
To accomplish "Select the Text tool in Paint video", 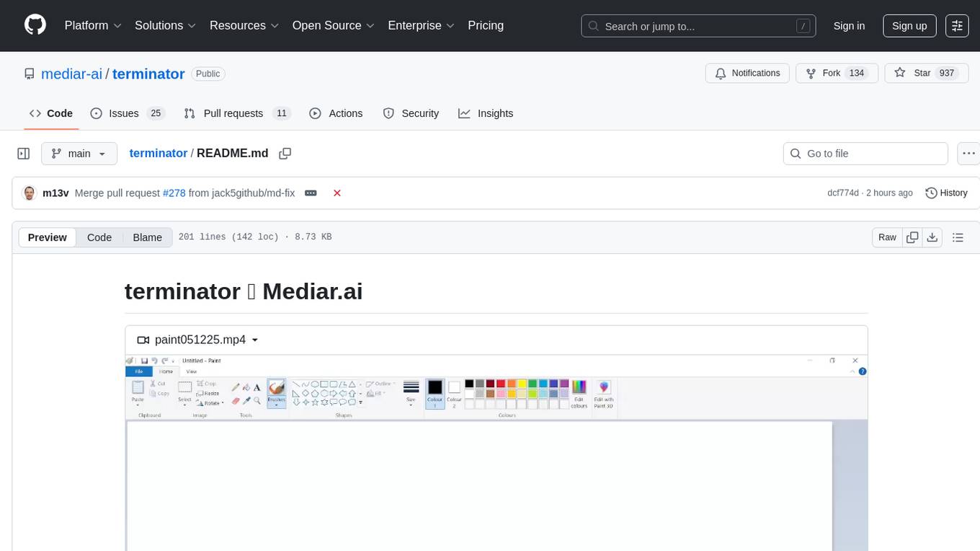I will point(257,387).
